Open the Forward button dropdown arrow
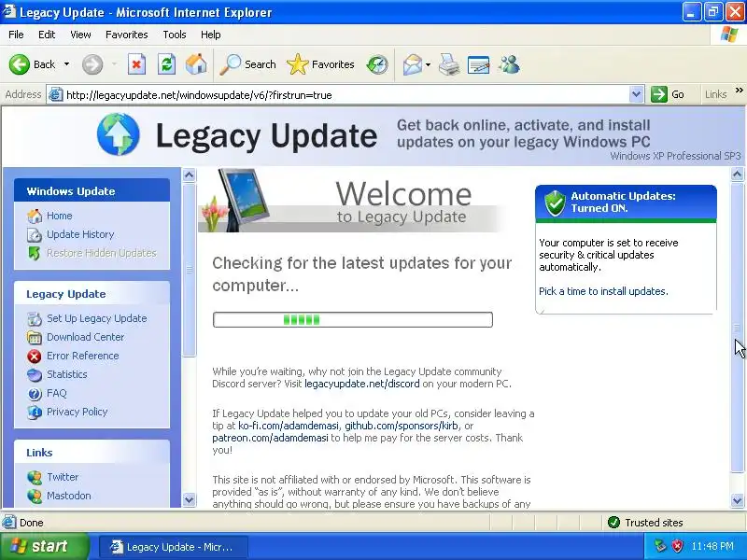This screenshot has width=747, height=560. pos(114,64)
